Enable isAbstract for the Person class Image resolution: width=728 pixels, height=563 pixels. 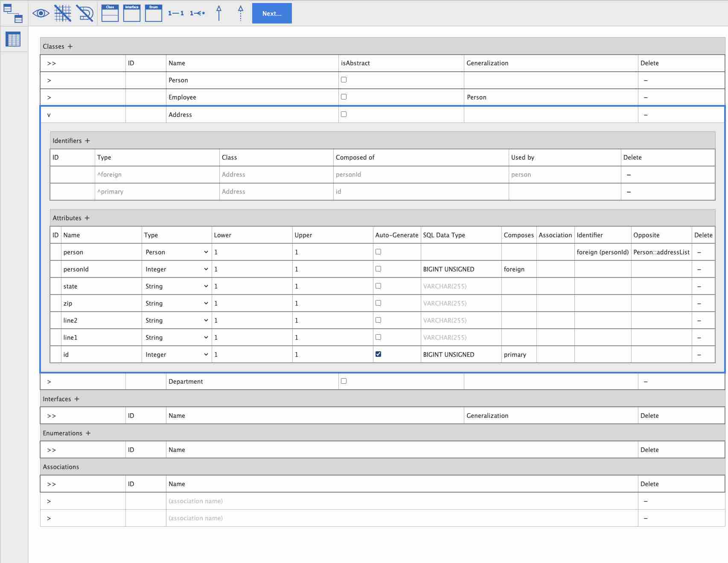[344, 80]
